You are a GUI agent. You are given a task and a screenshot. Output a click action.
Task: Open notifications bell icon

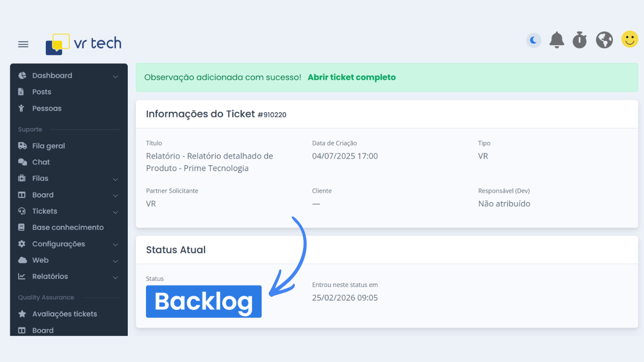coord(556,40)
